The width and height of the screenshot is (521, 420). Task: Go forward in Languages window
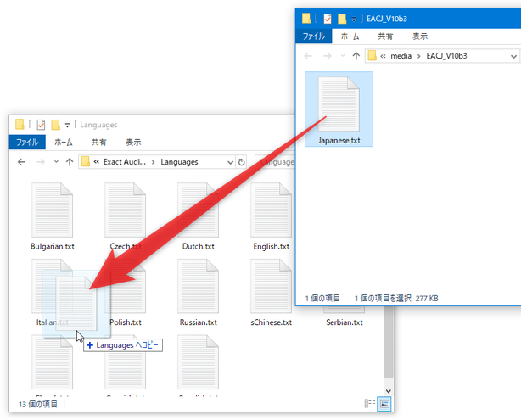41,162
